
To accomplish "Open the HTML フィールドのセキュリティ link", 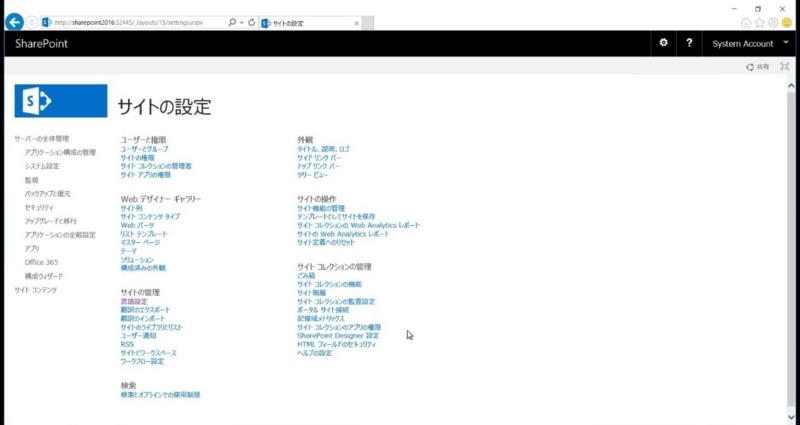I will [x=337, y=344].
